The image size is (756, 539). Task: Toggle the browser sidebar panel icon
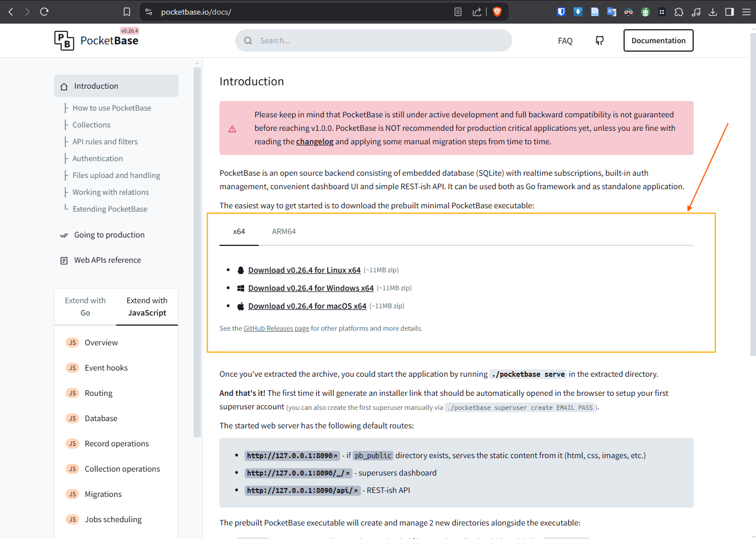point(730,12)
